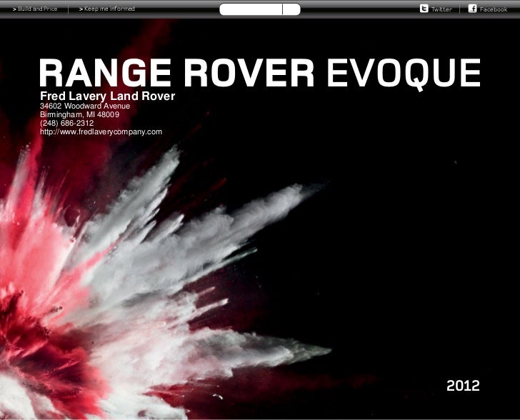Image resolution: width=520 pixels, height=420 pixels.
Task: Click the 2012 year label
Action: [x=463, y=386]
